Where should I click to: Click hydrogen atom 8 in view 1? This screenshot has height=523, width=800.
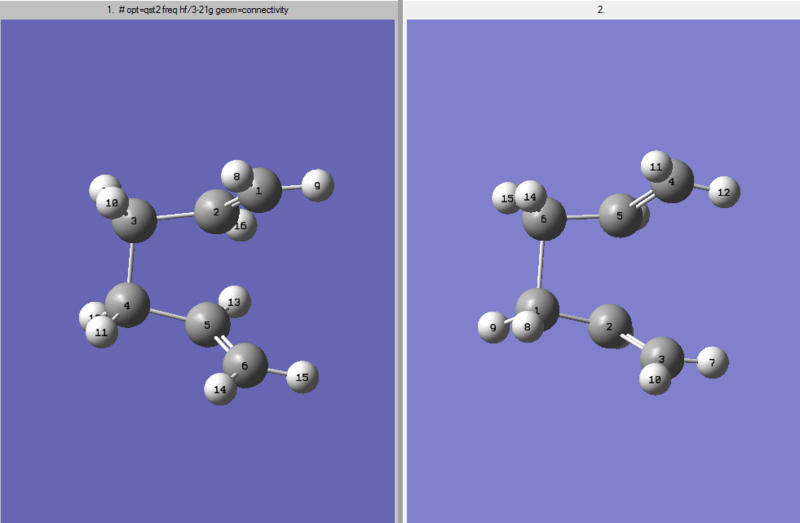[237, 176]
